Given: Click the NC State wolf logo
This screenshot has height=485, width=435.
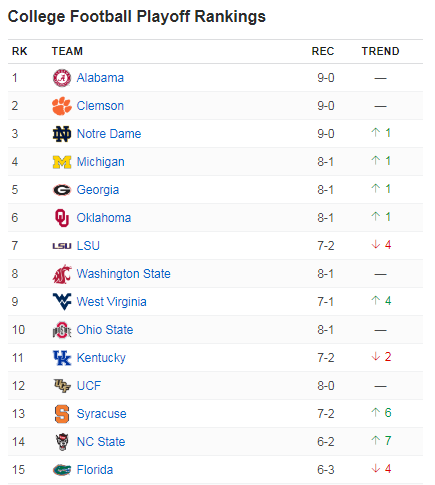Looking at the screenshot, I should [x=62, y=442].
